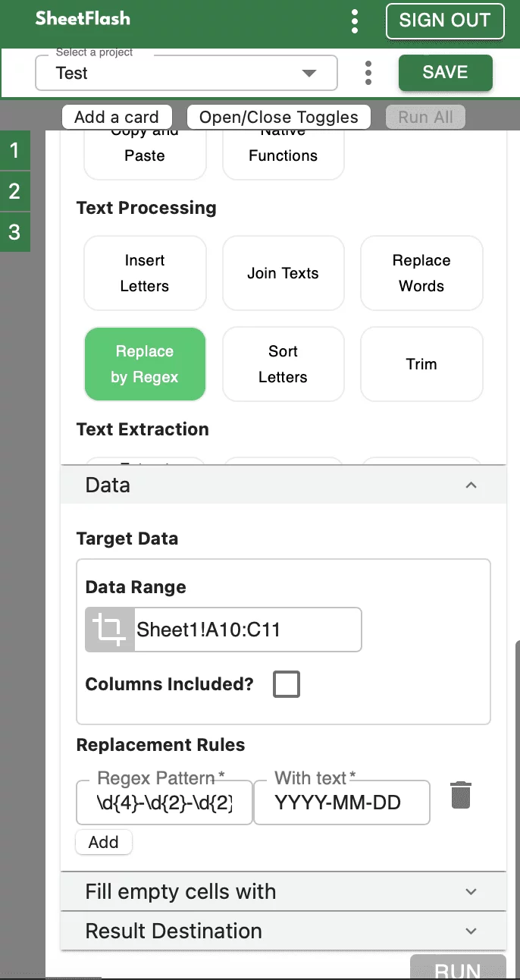The width and height of the screenshot is (520, 980).
Task: Delete the replacement rule with trash icon
Action: pos(461,795)
